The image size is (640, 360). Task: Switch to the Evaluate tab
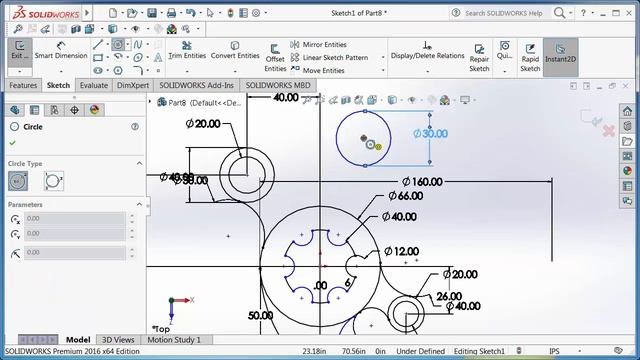tap(94, 85)
